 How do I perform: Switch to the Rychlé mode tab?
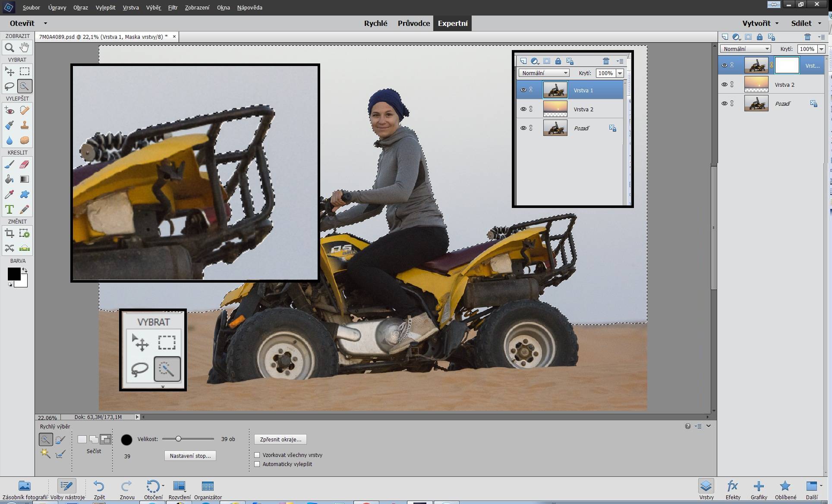375,23
